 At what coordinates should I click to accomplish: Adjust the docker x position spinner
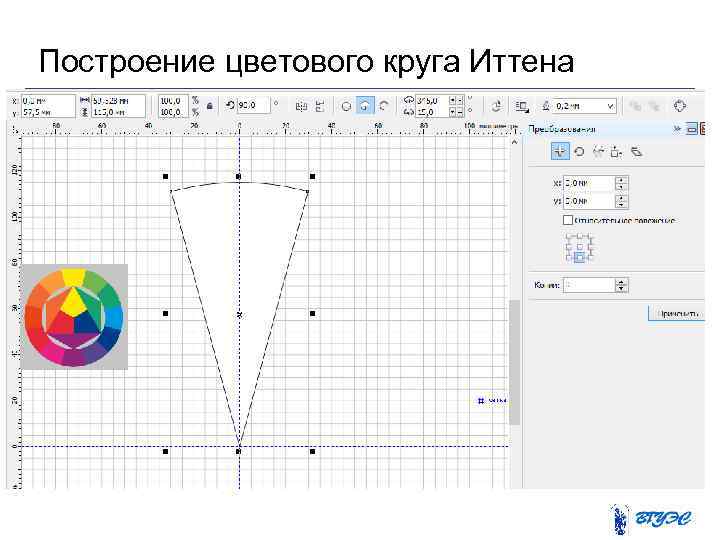click(621, 183)
